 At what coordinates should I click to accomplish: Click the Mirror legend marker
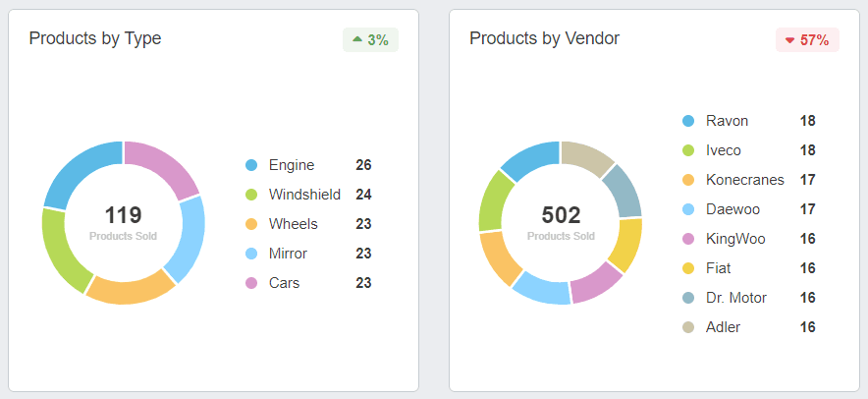251,254
